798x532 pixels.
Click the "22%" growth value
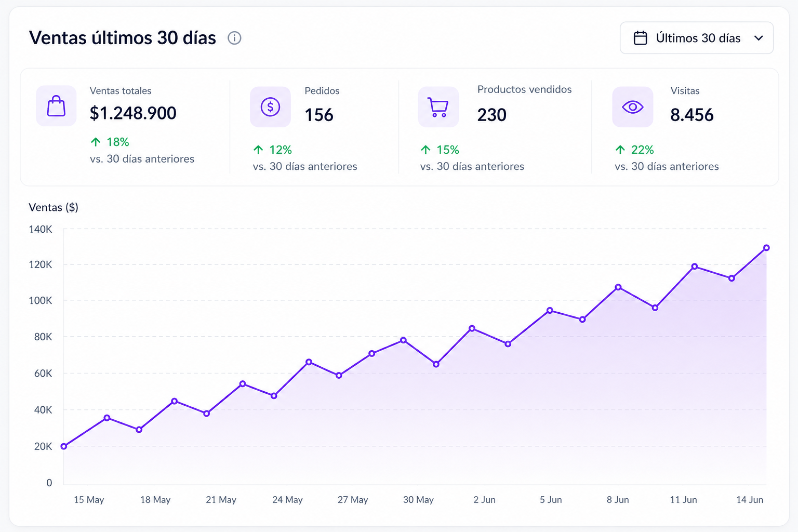[643, 150]
